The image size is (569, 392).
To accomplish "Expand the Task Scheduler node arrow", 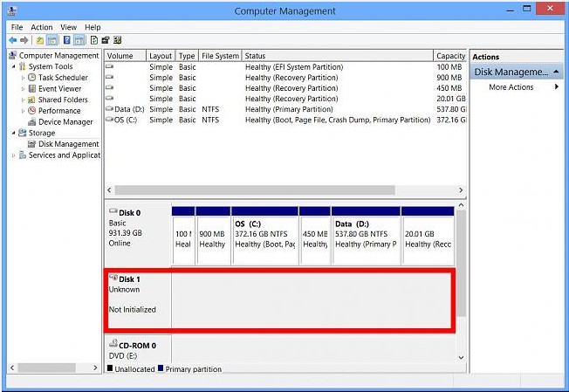I will [x=23, y=78].
